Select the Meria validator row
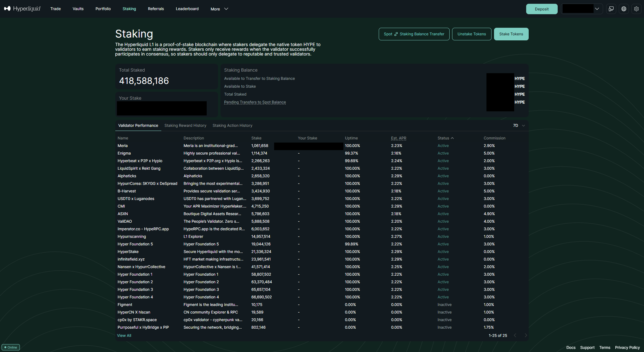This screenshot has width=644, height=352. pos(321,146)
